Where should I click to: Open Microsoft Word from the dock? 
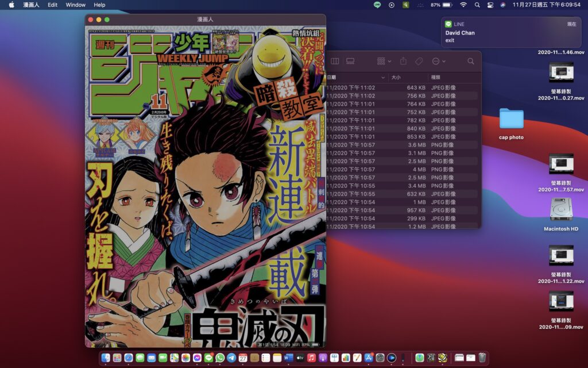(x=288, y=358)
